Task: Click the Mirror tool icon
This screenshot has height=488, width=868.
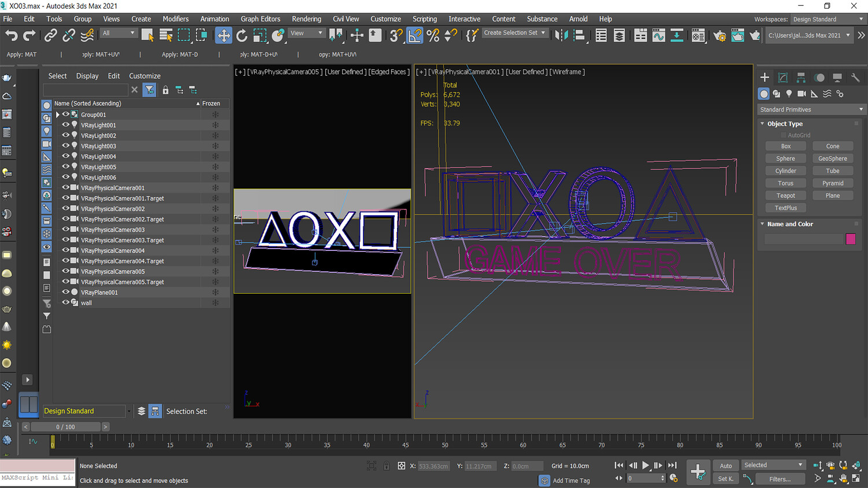Action: coord(561,36)
